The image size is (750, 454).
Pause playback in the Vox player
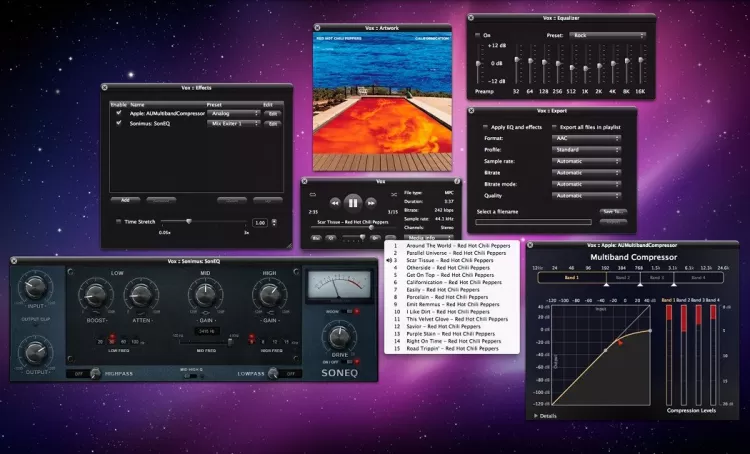[352, 202]
